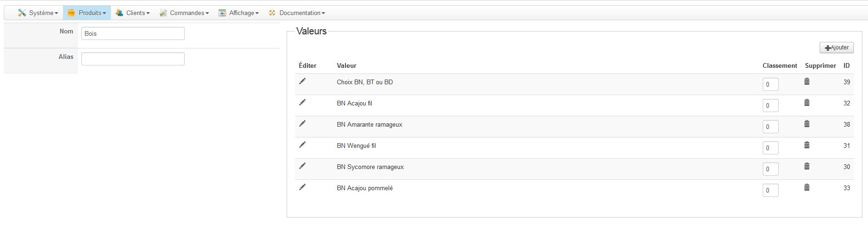Expand the Produits menu
The height and width of the screenshot is (226, 868).
tap(87, 13)
